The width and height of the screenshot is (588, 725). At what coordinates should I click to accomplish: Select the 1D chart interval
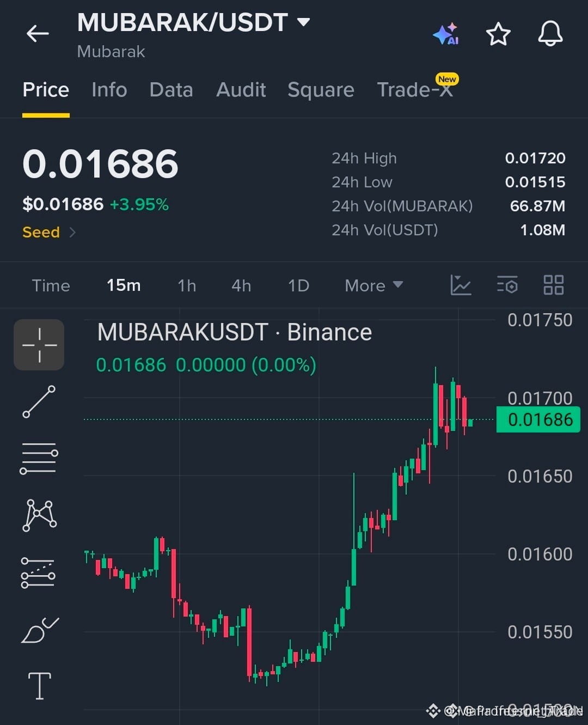tap(298, 285)
